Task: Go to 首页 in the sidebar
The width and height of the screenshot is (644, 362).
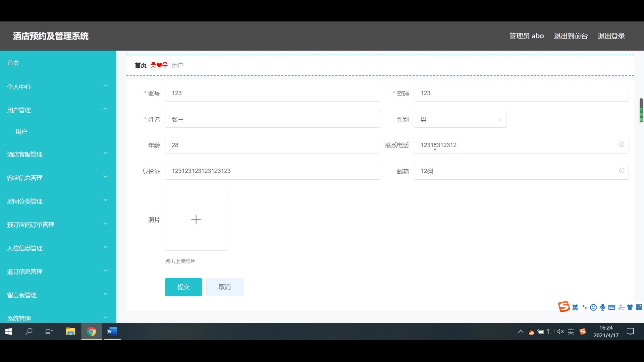Action: click(13, 63)
